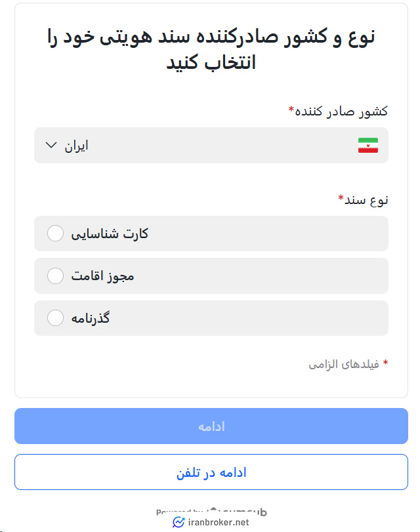
Task: Select the کارت شناسایی option
Action: coord(210,233)
